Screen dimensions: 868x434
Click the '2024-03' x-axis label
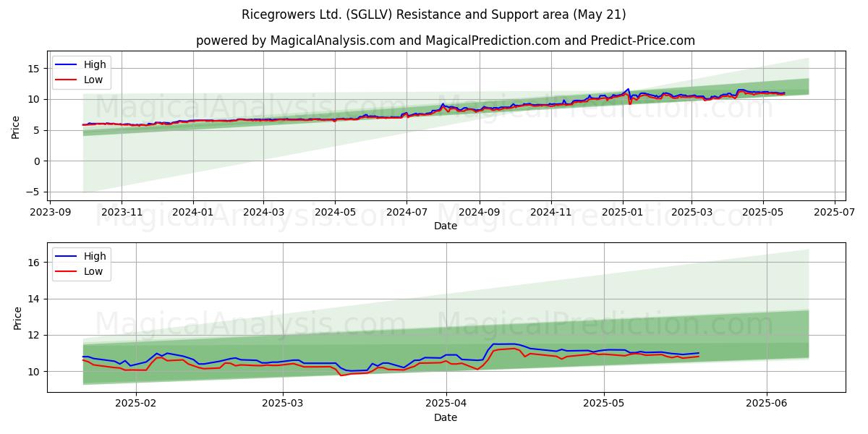pyautogui.click(x=263, y=211)
